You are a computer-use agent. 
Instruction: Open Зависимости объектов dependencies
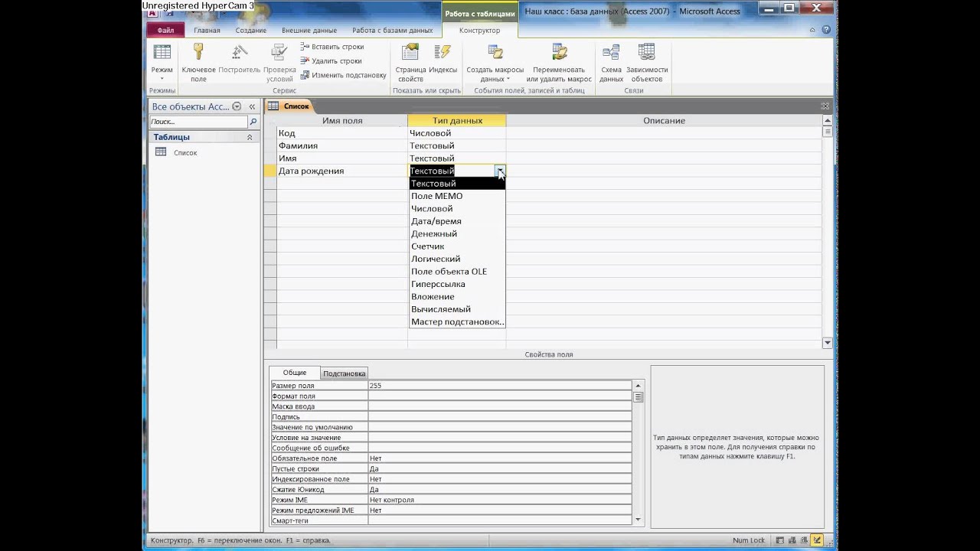click(647, 63)
